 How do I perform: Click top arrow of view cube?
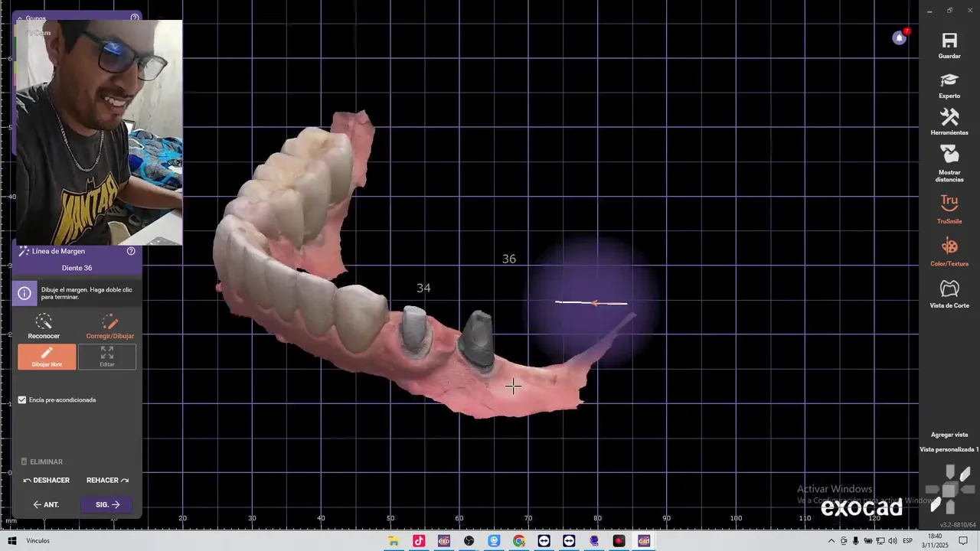(949, 472)
